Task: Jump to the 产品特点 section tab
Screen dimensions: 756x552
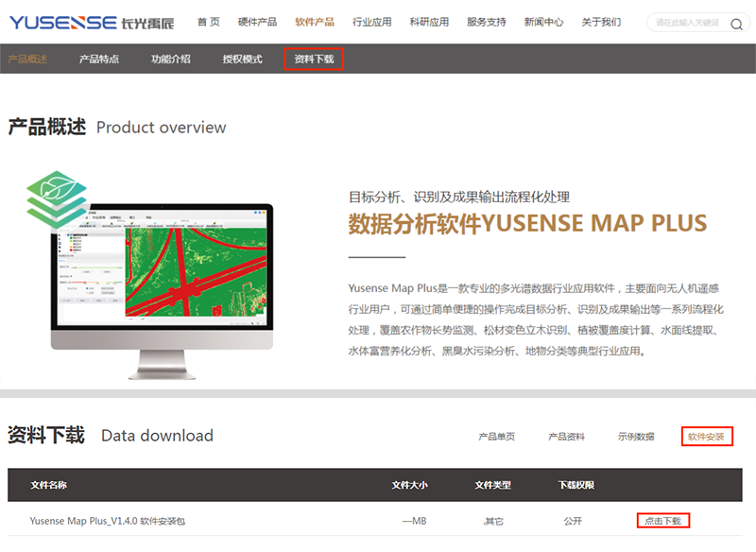Action: click(99, 59)
